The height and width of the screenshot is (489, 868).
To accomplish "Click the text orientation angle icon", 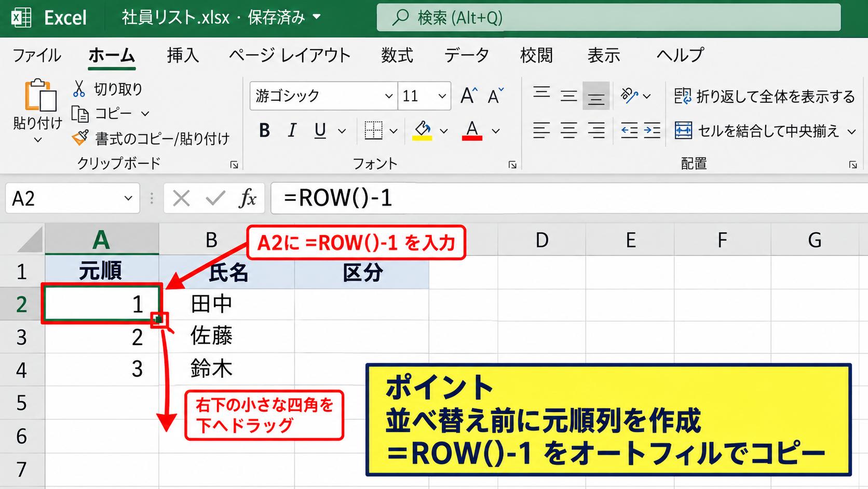I will (629, 96).
